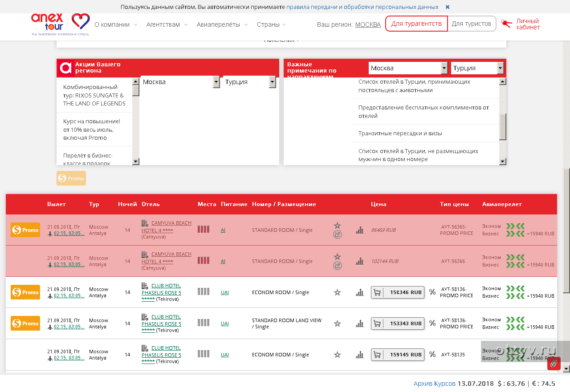Click percent discount icon for 153343 RUB
Image resolution: width=570 pixels, height=392 pixels.
click(432, 323)
